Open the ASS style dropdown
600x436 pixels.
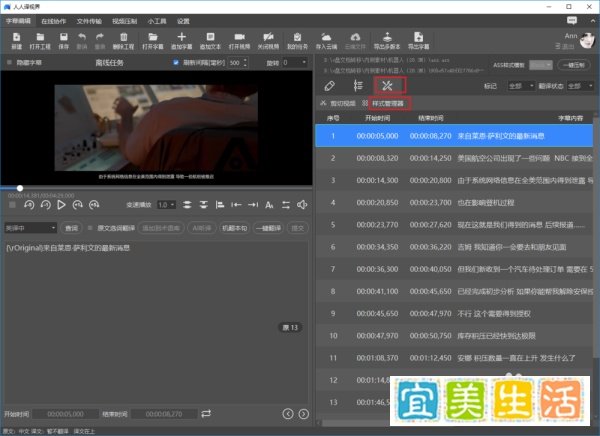tap(540, 65)
